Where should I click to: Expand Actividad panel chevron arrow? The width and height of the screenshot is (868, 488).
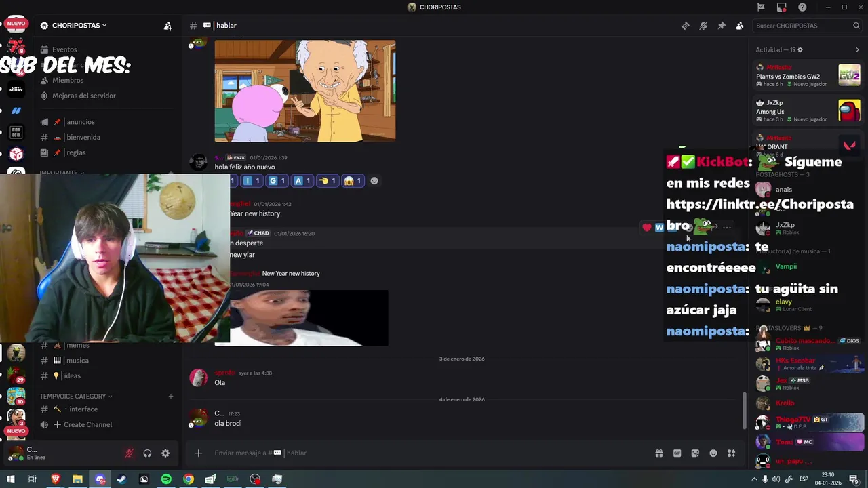tap(857, 49)
